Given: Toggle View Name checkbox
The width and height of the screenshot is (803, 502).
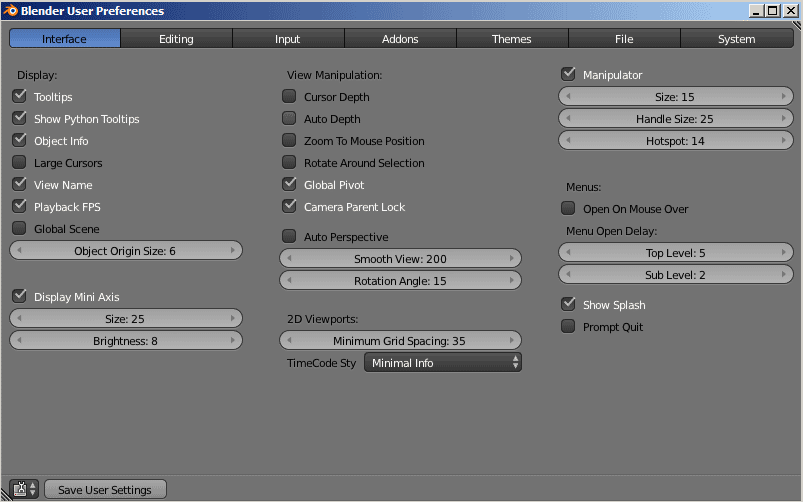Looking at the screenshot, I should (19, 184).
